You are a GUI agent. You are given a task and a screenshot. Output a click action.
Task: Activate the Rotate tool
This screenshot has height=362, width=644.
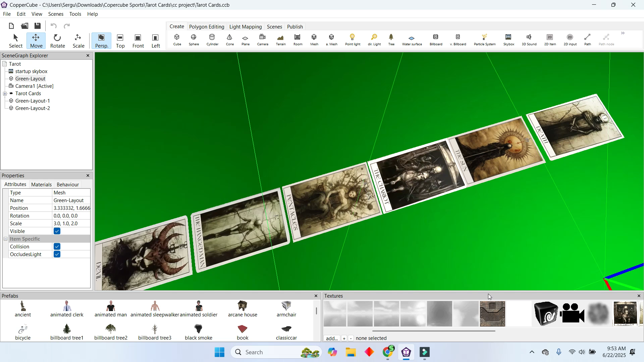[57, 41]
